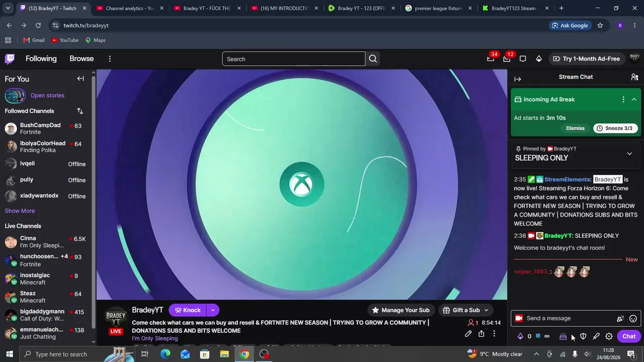Open the channel points infinity icon below chat
Viewport: 644px width, 362px height.
pyautogui.click(x=547, y=336)
